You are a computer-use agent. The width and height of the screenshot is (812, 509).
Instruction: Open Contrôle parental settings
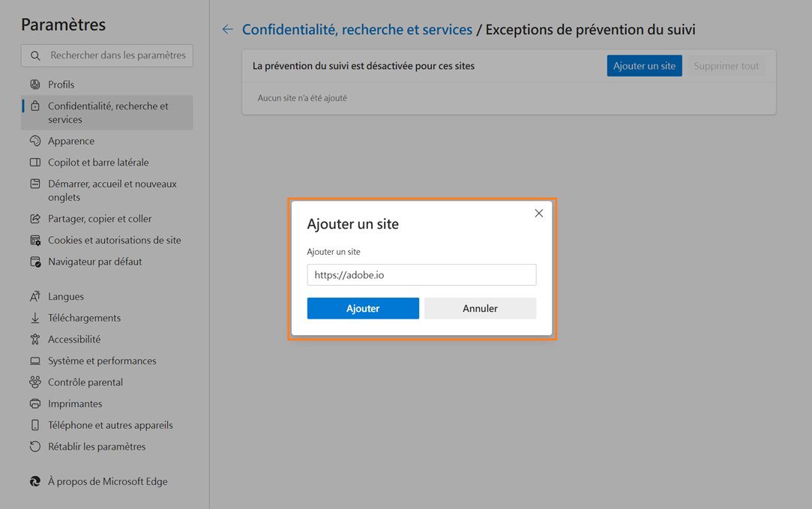pyautogui.click(x=35, y=382)
